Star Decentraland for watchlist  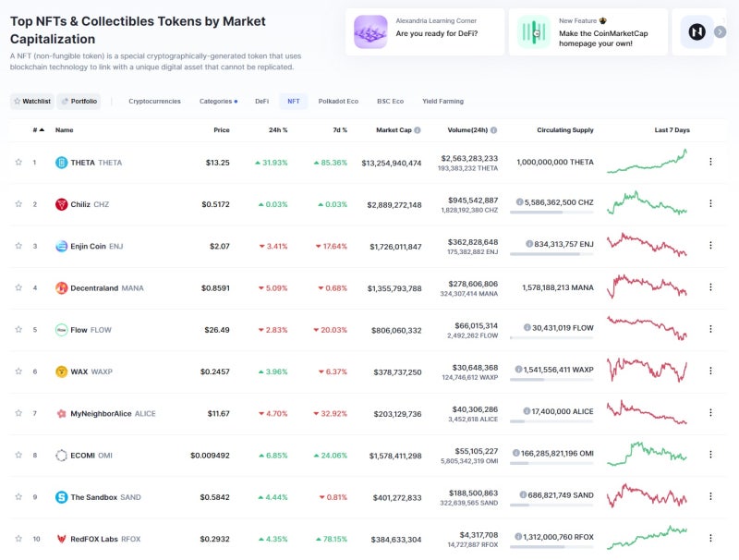(x=18, y=287)
